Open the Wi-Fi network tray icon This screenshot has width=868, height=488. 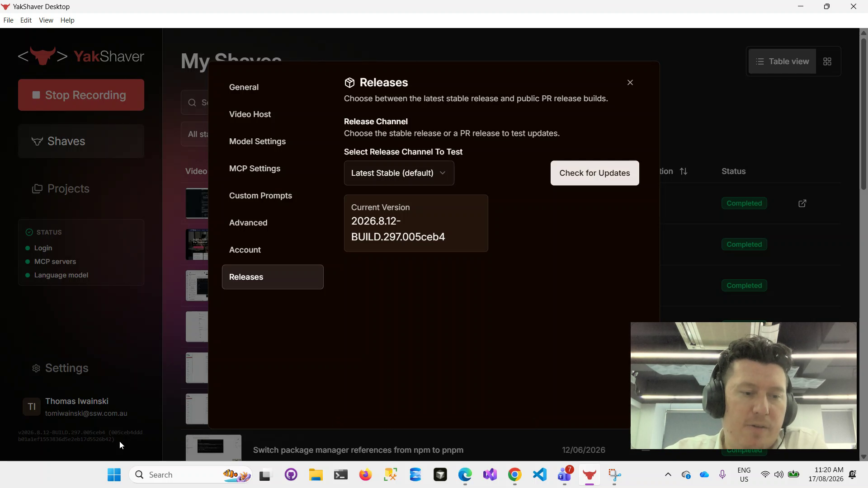[x=765, y=475]
